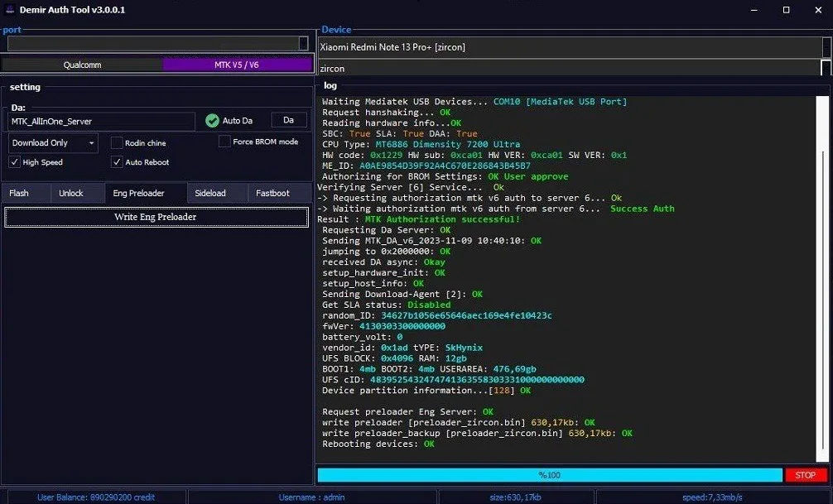Screen dimensions: 833x504
Task: Toggle the Auto Reboot checkbox
Action: click(117, 162)
